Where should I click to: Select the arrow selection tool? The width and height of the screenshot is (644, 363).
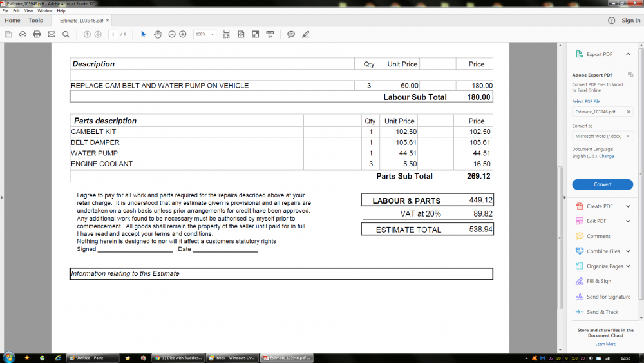[144, 35]
